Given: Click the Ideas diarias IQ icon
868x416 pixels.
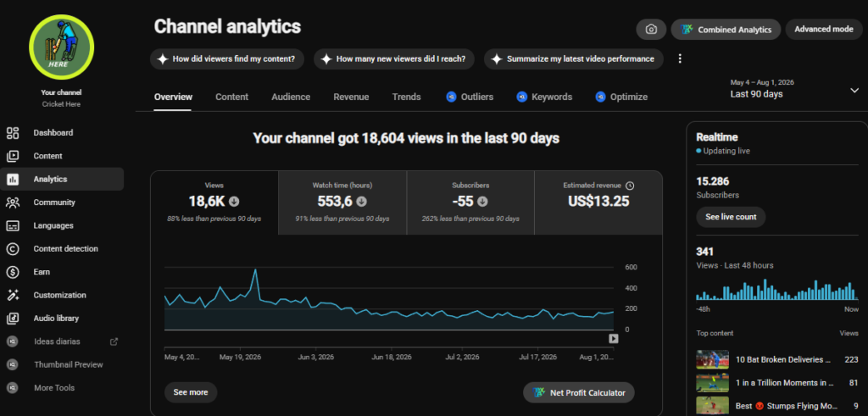Looking at the screenshot, I should pyautogui.click(x=12, y=341).
